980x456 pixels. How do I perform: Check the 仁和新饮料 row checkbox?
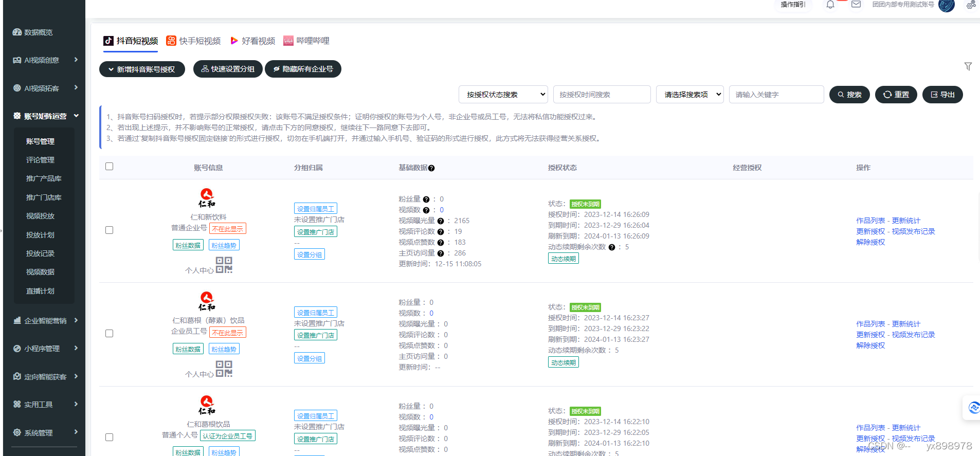[109, 230]
